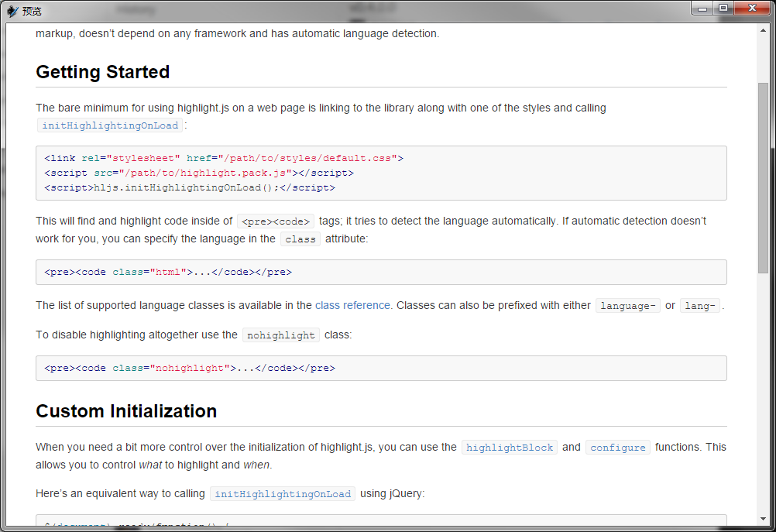Click the app icon in the 预览 title bar
Screen dimensions: 776x532
pos(12,11)
